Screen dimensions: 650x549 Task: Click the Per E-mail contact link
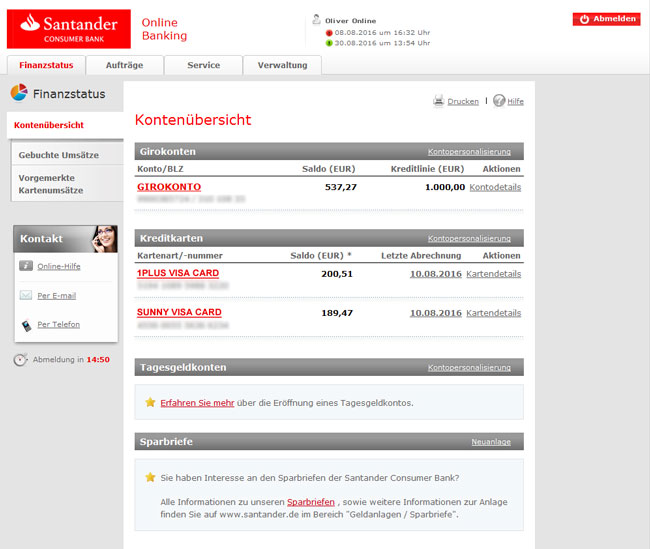coord(57,296)
